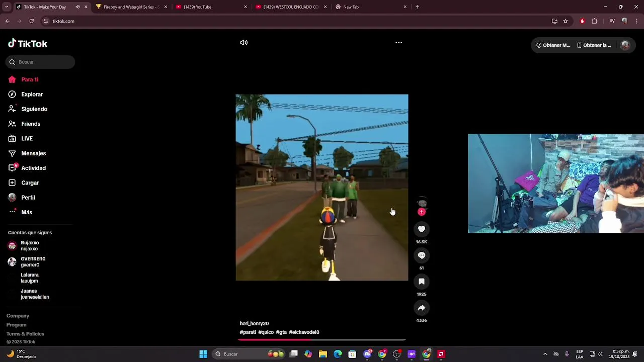Image resolution: width=644 pixels, height=362 pixels.
Task: Open the system tray volume control
Action: 600,354
